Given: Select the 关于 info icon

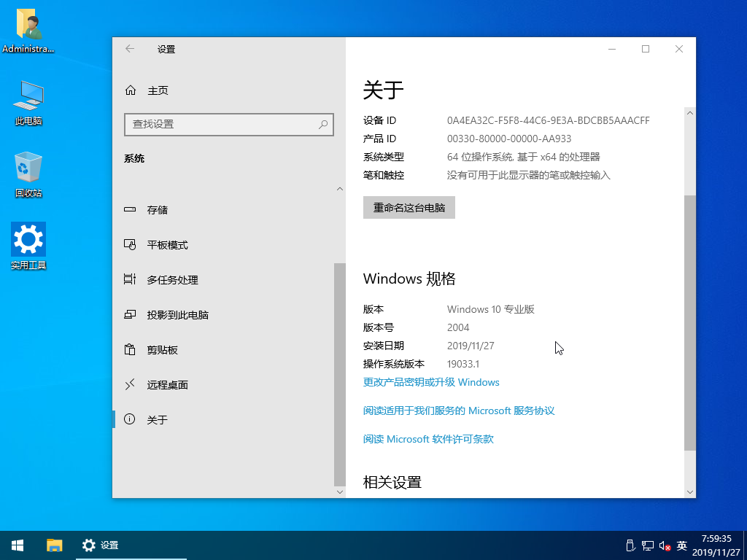Looking at the screenshot, I should [x=130, y=419].
